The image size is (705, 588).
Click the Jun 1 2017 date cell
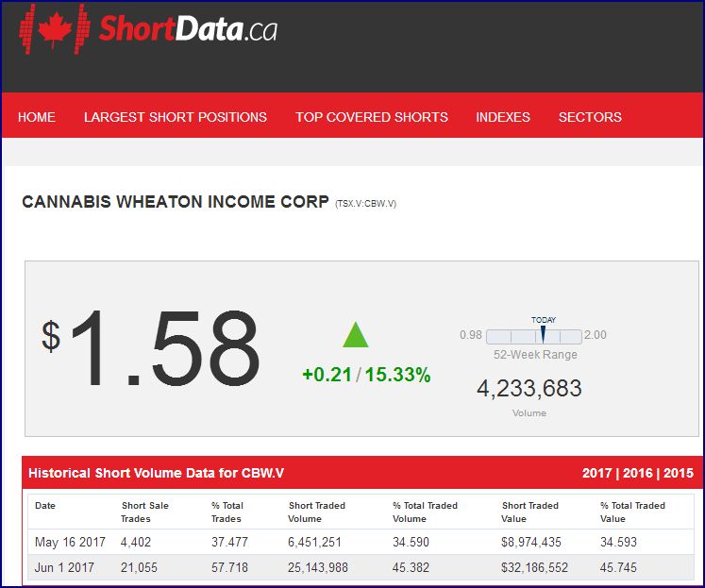[64, 568]
